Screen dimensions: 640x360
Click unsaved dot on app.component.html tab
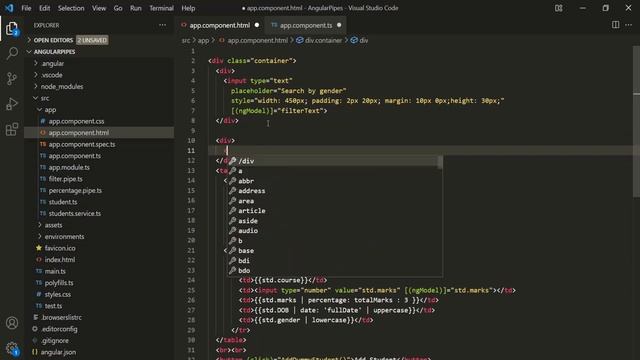pos(257,25)
